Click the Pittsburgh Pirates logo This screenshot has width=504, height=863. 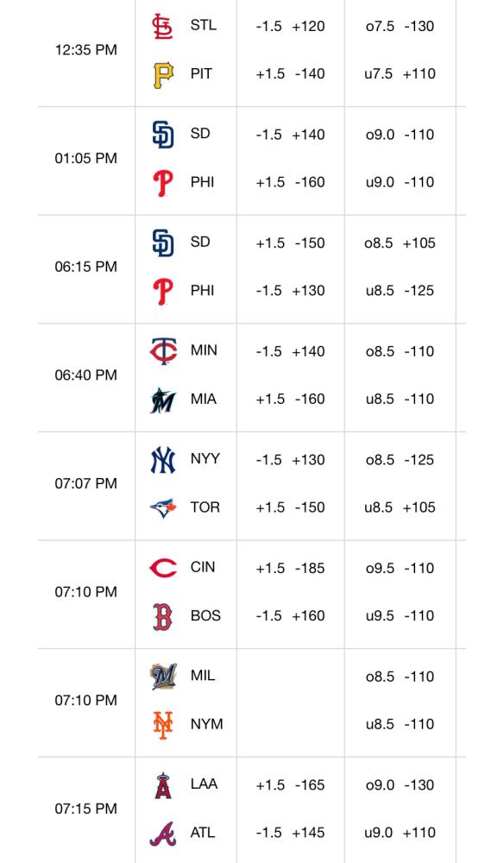(x=163, y=75)
